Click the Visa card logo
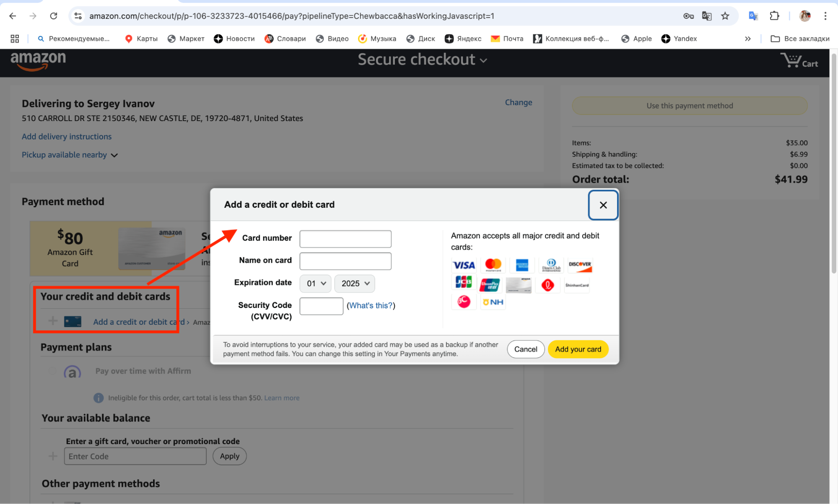 pyautogui.click(x=463, y=265)
